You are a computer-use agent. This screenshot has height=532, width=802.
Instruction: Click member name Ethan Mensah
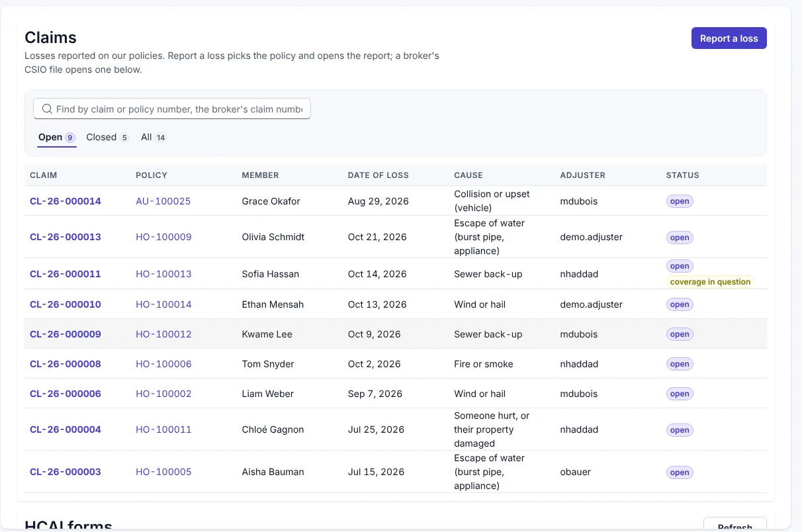tap(273, 304)
